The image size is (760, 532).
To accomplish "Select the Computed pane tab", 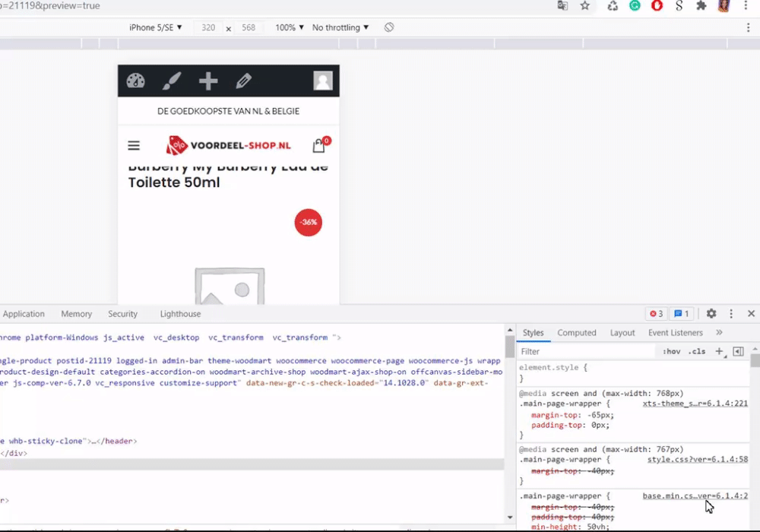I will point(577,333).
